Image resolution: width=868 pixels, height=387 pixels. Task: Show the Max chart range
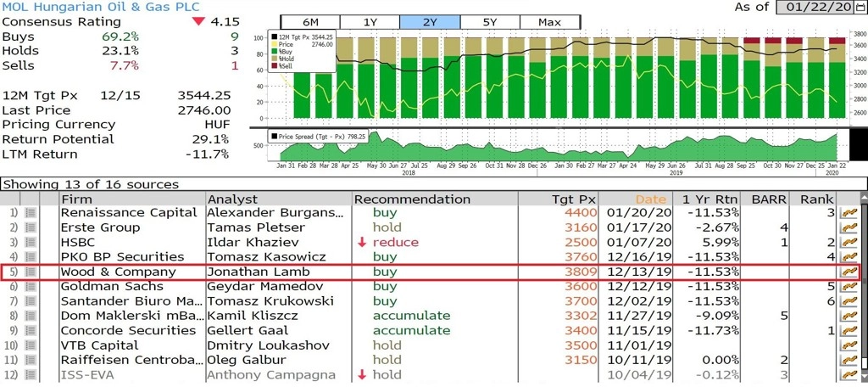pyautogui.click(x=549, y=22)
